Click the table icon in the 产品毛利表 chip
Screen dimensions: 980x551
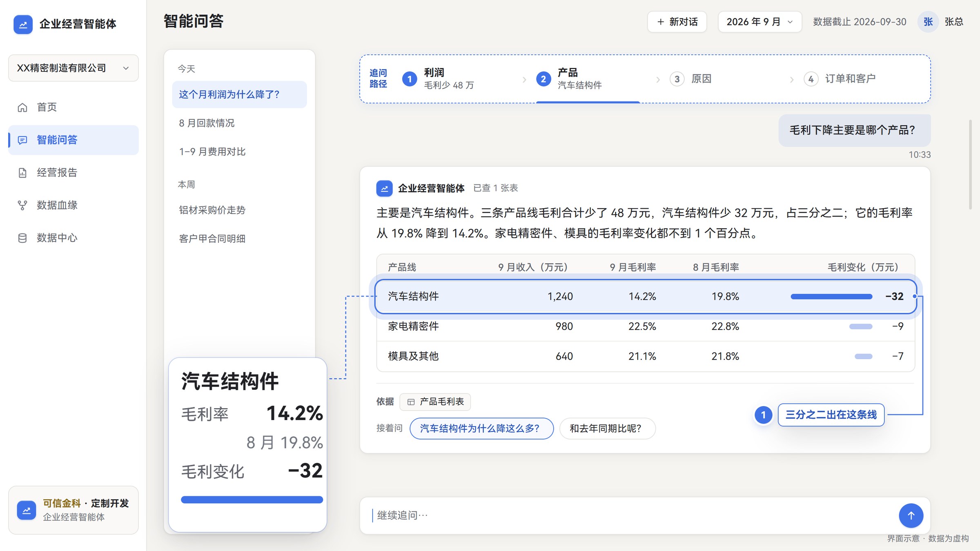pos(411,402)
